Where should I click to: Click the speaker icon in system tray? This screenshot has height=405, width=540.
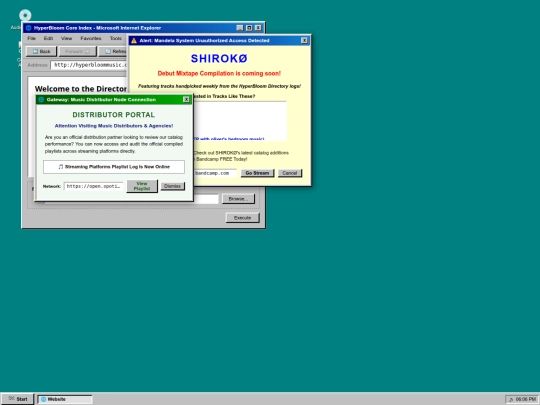[511, 399]
